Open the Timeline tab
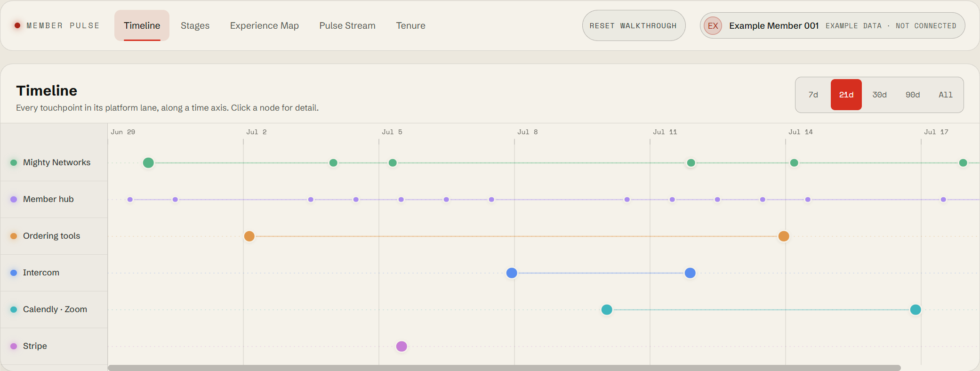 tap(142, 25)
